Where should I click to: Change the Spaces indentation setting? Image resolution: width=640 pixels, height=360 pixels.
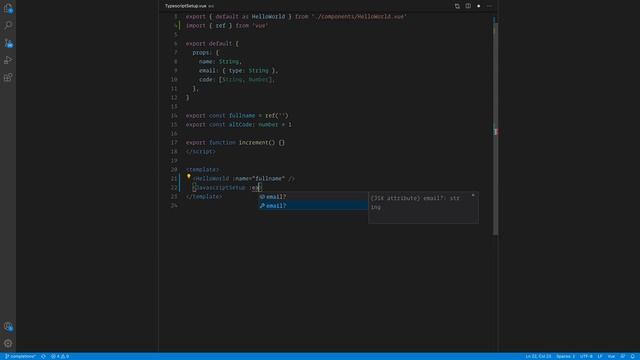pyautogui.click(x=565, y=356)
